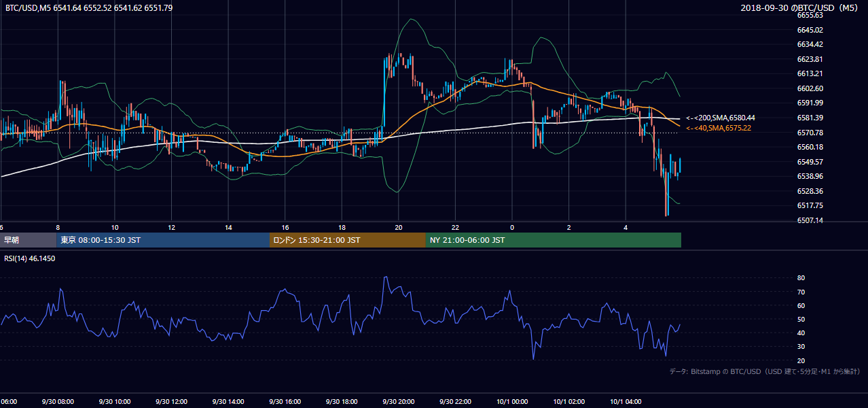
Task: Click hour 16 on the price chart time axis
Action: [285, 227]
